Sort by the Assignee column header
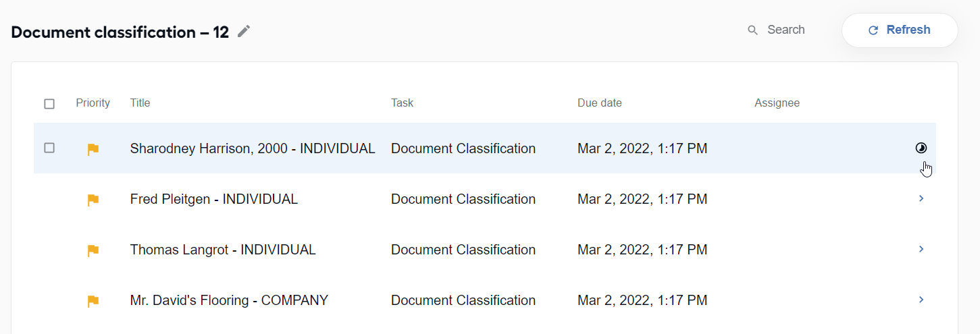Viewport: 980px width, 334px height. (777, 103)
